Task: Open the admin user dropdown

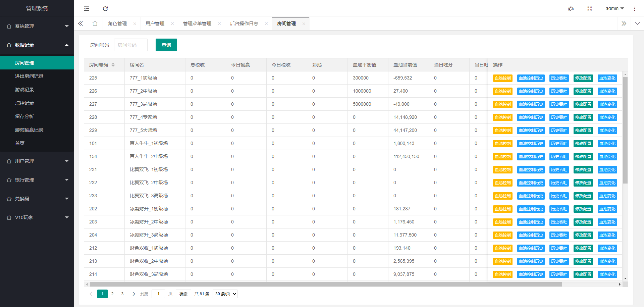Action: 614,8
